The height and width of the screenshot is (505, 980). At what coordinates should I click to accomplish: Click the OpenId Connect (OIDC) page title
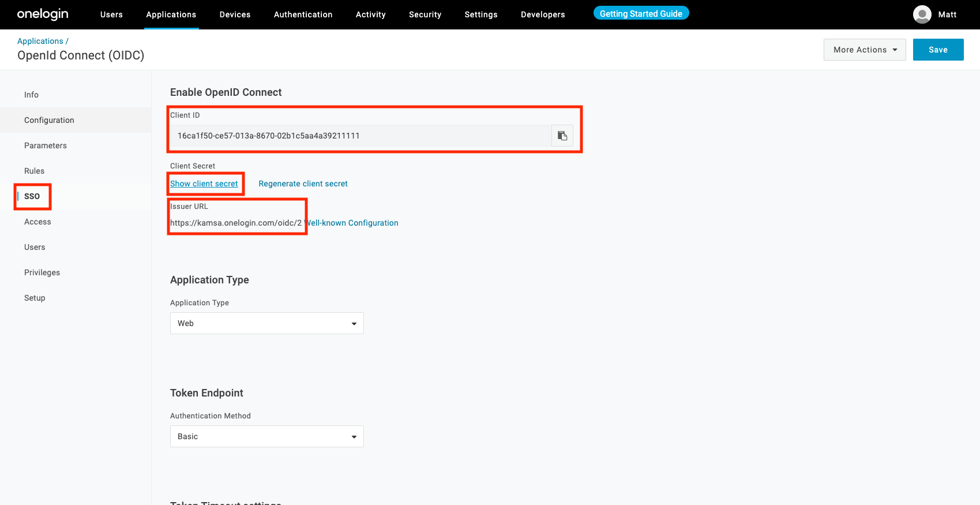click(81, 55)
